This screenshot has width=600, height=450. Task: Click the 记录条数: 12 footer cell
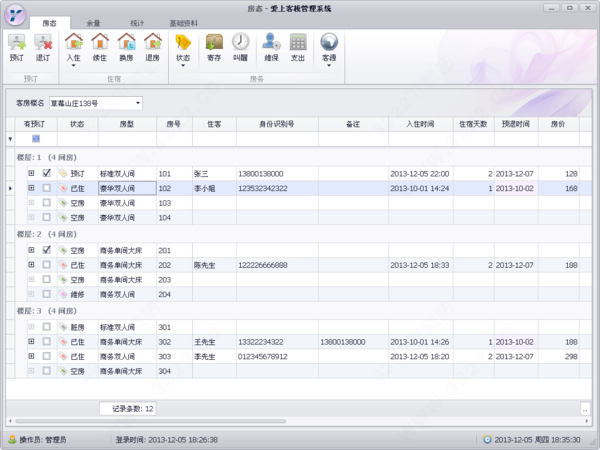[x=128, y=409]
